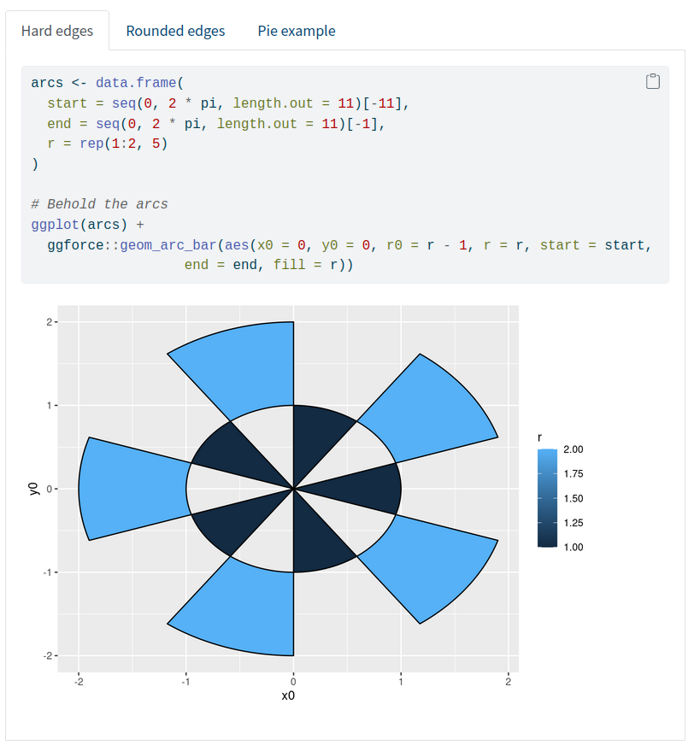This screenshot has height=751, width=700.
Task: Click the 2.00 legend label
Action: tap(574, 449)
